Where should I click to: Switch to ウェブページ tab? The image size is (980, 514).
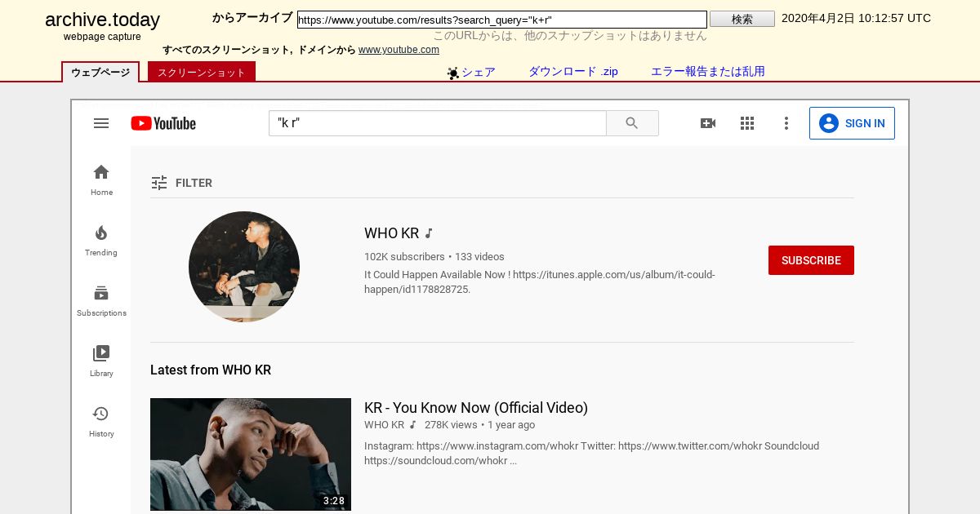100,72
